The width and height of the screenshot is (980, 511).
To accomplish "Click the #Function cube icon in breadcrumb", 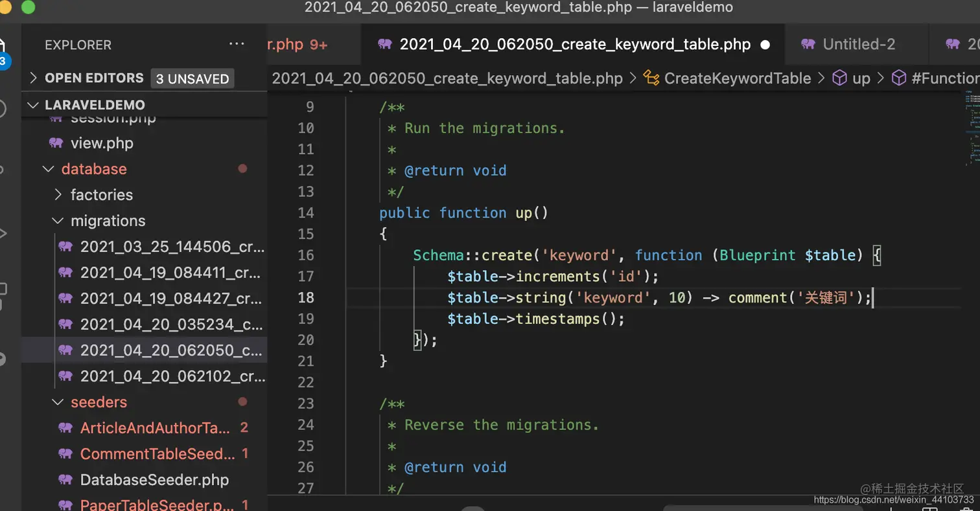I will click(899, 78).
